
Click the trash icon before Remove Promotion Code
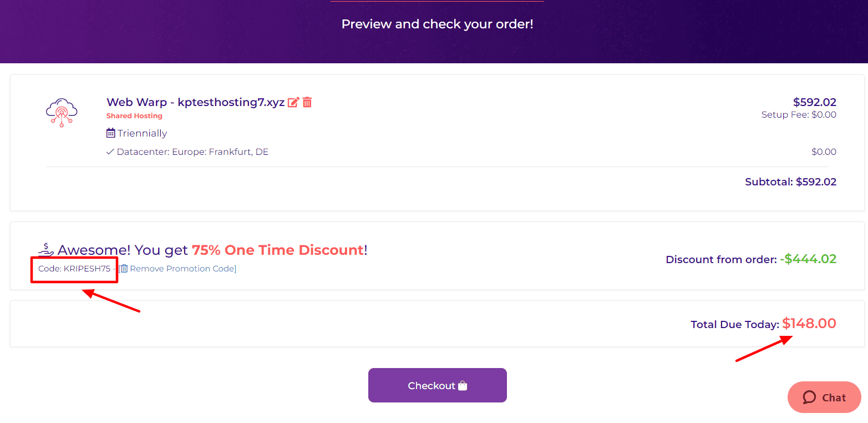[124, 269]
